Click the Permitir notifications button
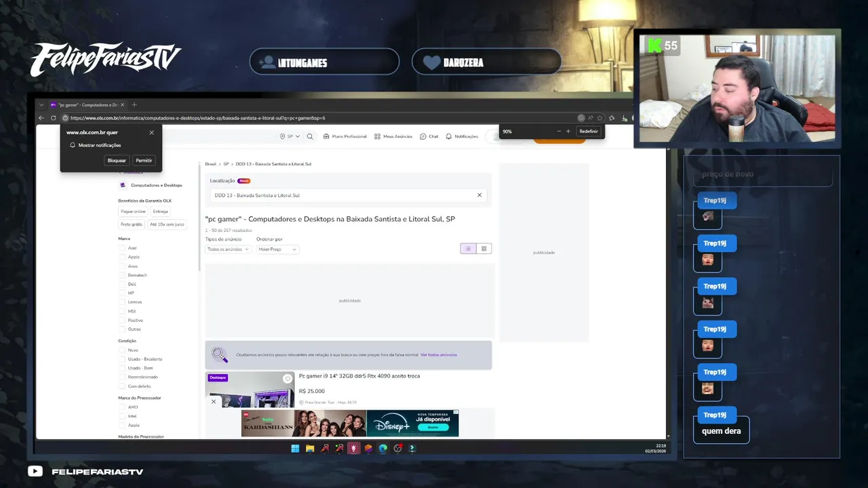This screenshot has height=488, width=868. (x=144, y=161)
